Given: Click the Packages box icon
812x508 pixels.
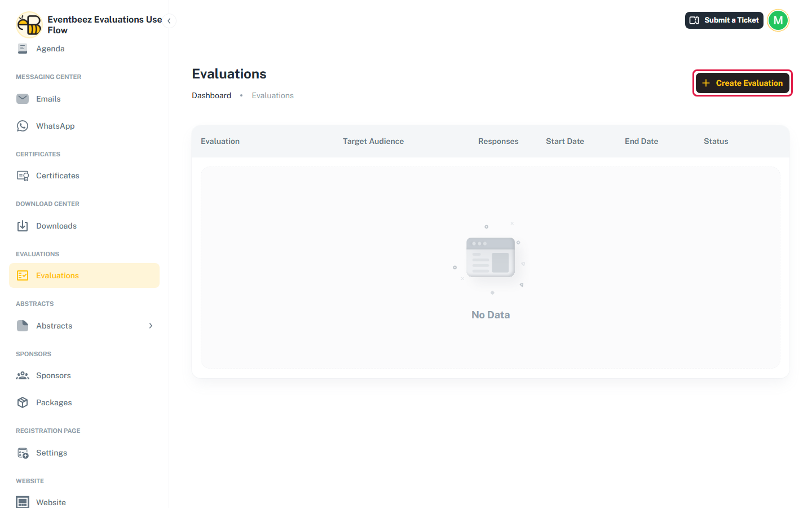Looking at the screenshot, I should tap(23, 402).
